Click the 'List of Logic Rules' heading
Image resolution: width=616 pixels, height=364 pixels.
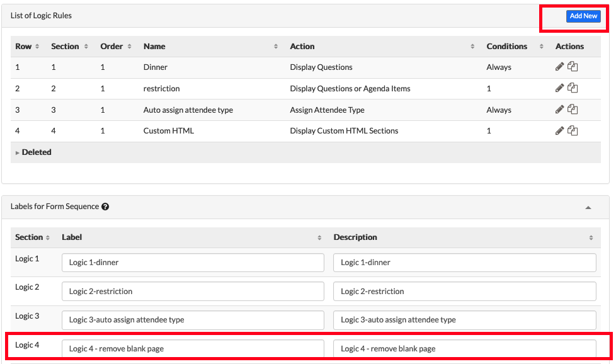tap(41, 16)
